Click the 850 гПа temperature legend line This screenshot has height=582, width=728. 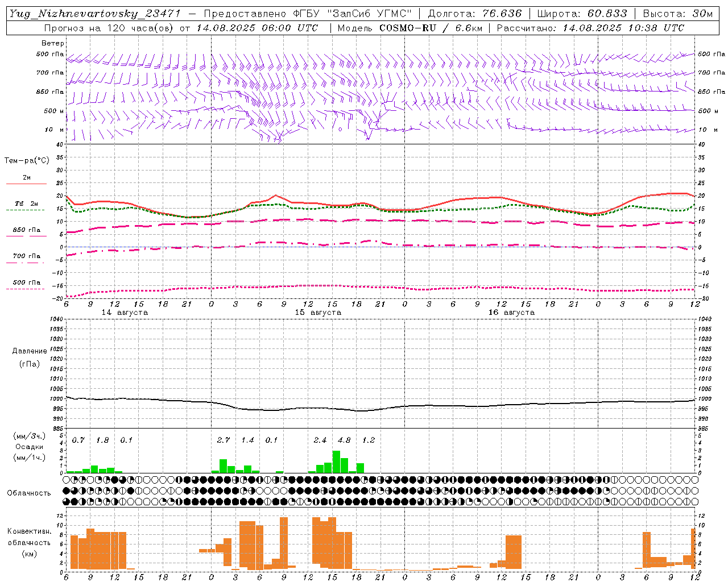coord(25,236)
